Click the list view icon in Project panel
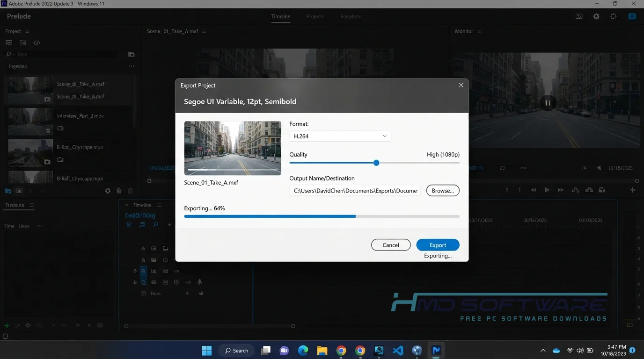 tap(9, 43)
